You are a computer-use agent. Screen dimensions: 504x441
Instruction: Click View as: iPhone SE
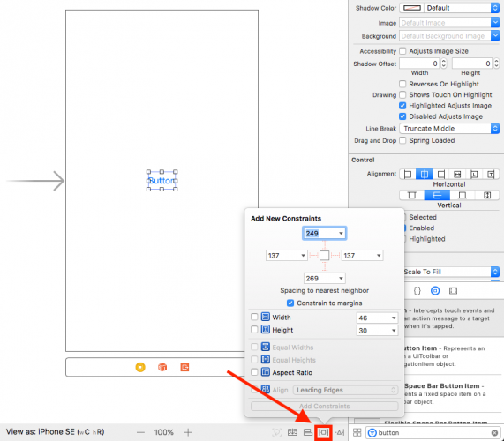coord(55,432)
